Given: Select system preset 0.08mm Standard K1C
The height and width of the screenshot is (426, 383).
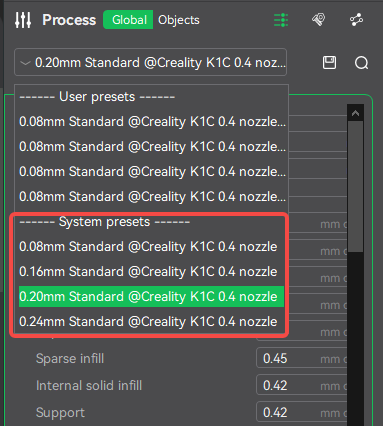Looking at the screenshot, I should click(151, 247).
